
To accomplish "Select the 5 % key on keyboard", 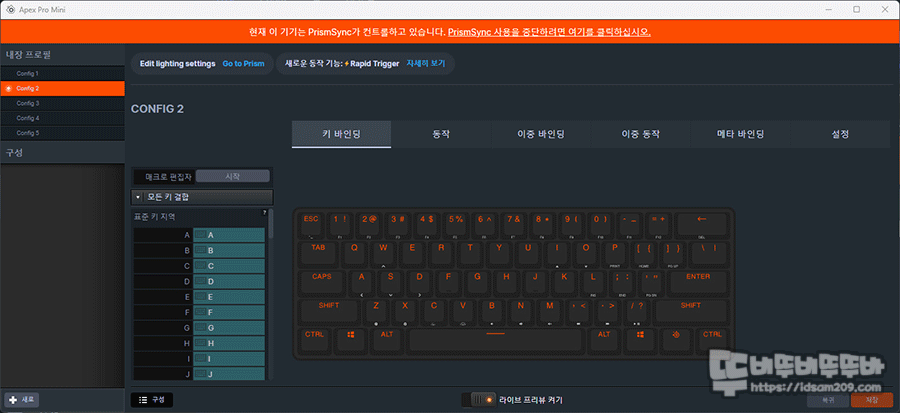I will [455, 224].
